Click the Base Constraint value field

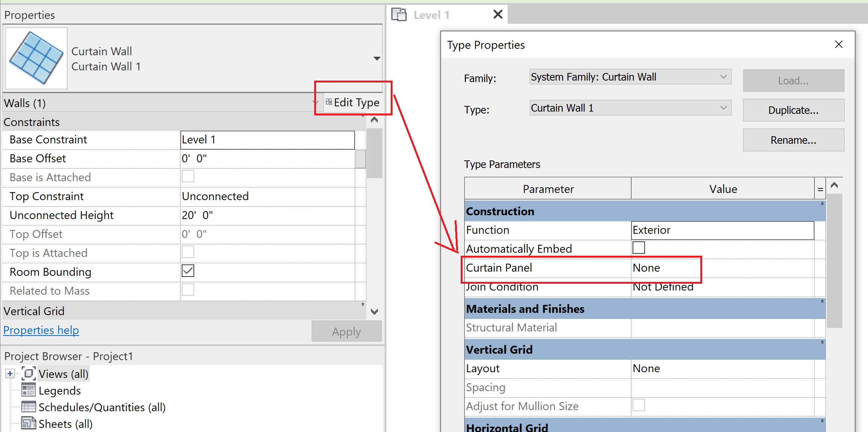pos(267,140)
